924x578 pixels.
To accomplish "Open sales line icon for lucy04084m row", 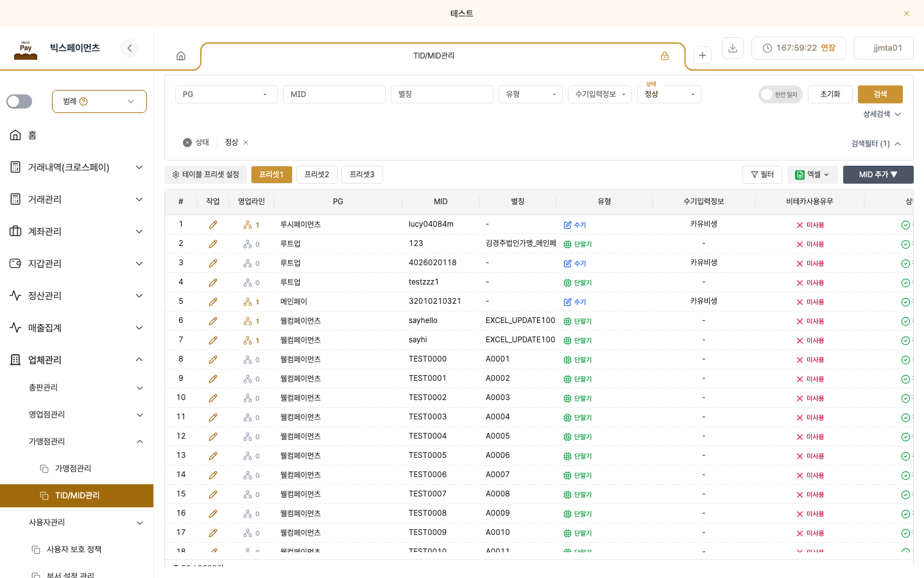I will tap(248, 225).
